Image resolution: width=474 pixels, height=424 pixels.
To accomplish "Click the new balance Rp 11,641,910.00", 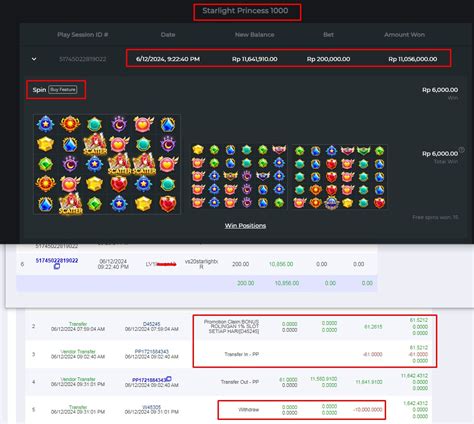I will [255, 59].
